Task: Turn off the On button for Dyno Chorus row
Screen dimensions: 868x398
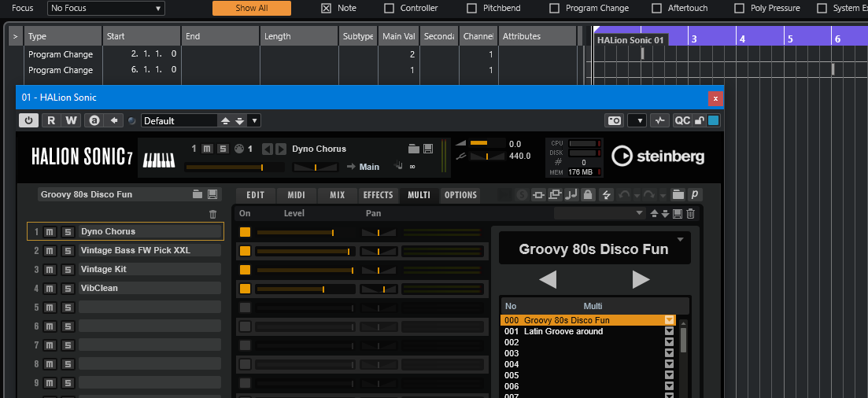Action: (x=246, y=233)
